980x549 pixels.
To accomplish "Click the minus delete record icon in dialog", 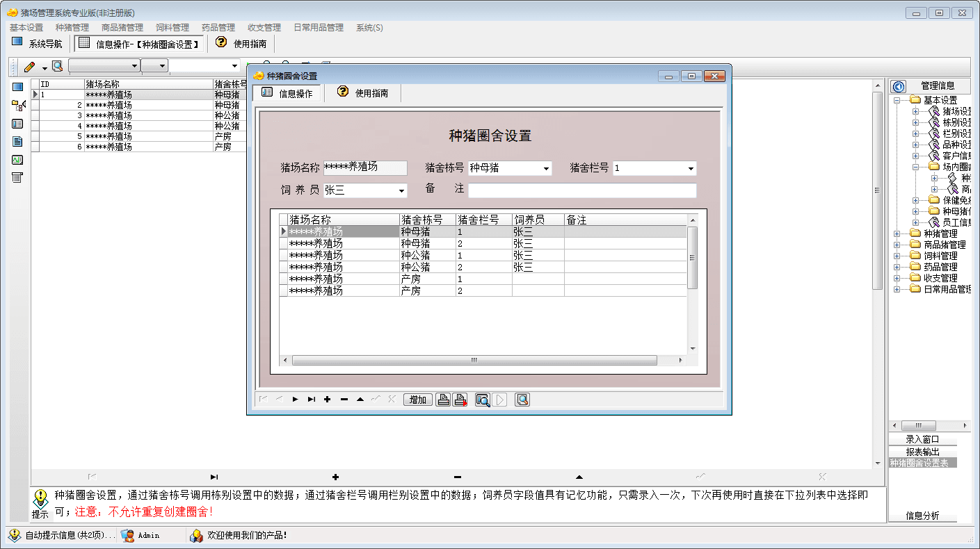I will pos(344,400).
